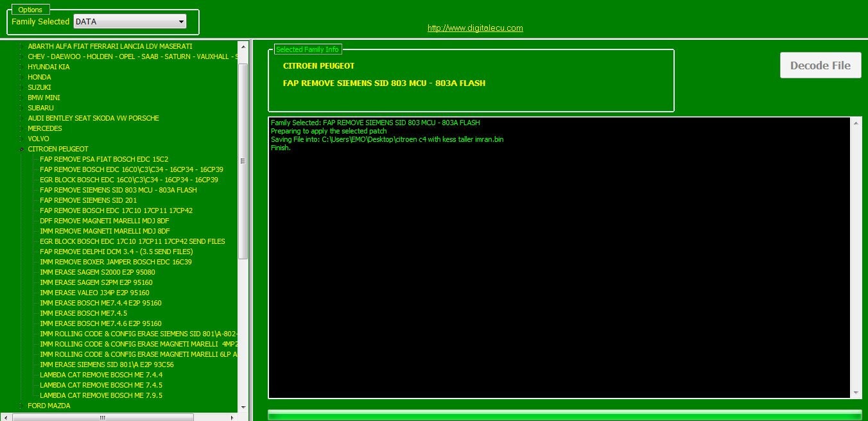868x421 pixels.
Task: Open the Family Selected dropdown arrow
Action: pos(180,21)
